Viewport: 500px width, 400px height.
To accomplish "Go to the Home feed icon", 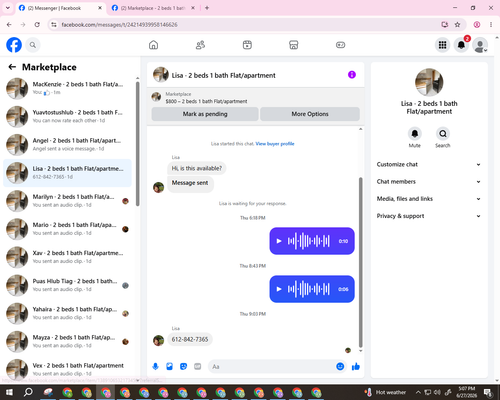I will point(153,45).
